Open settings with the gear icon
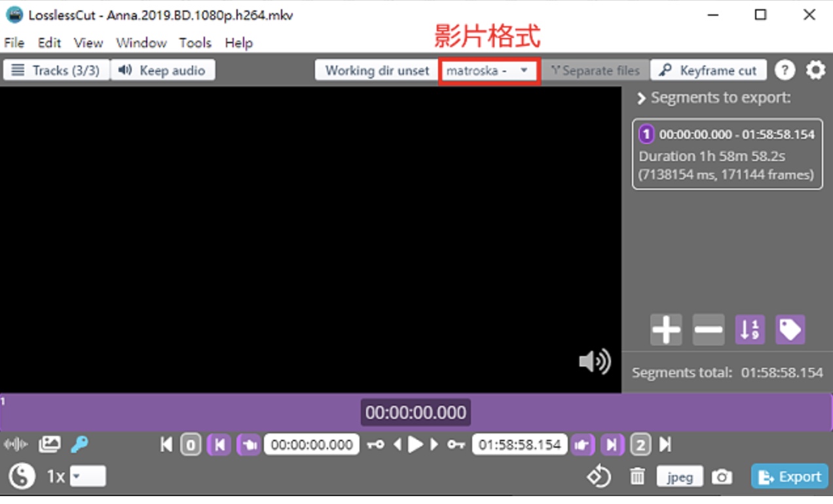 815,70
